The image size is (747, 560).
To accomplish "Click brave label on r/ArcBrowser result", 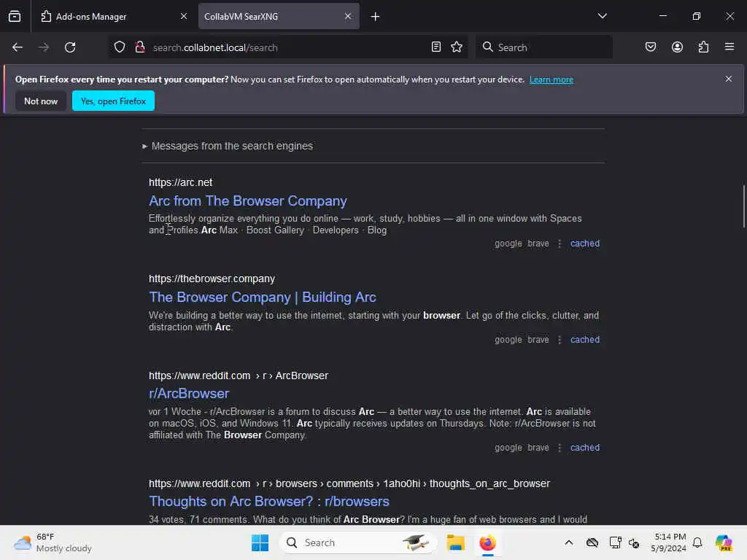I will coord(538,448).
